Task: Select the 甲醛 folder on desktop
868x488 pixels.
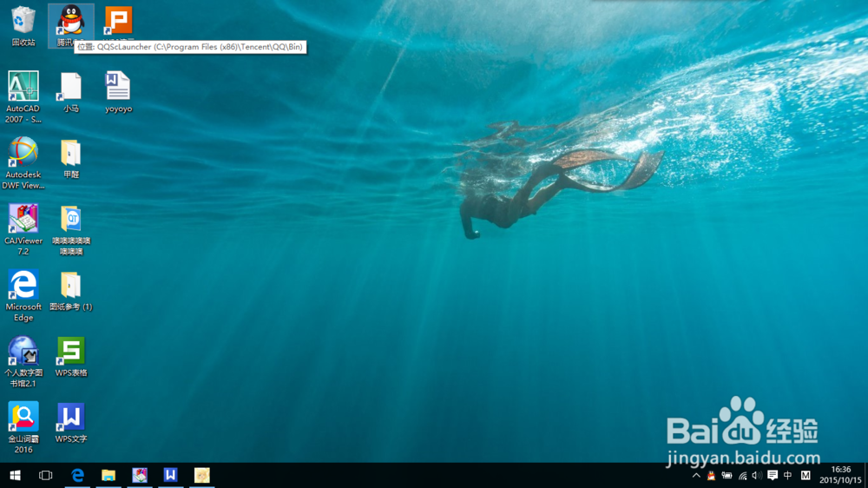Action: point(71,158)
